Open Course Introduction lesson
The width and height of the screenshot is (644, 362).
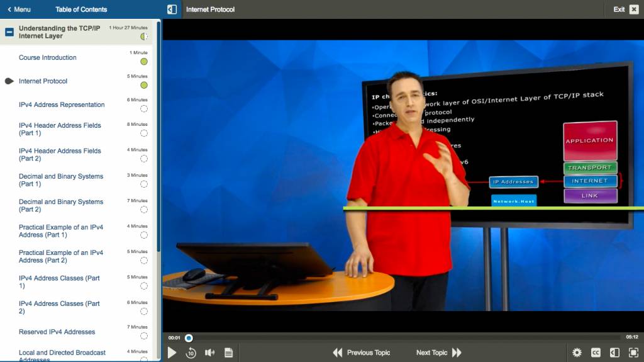click(x=48, y=57)
